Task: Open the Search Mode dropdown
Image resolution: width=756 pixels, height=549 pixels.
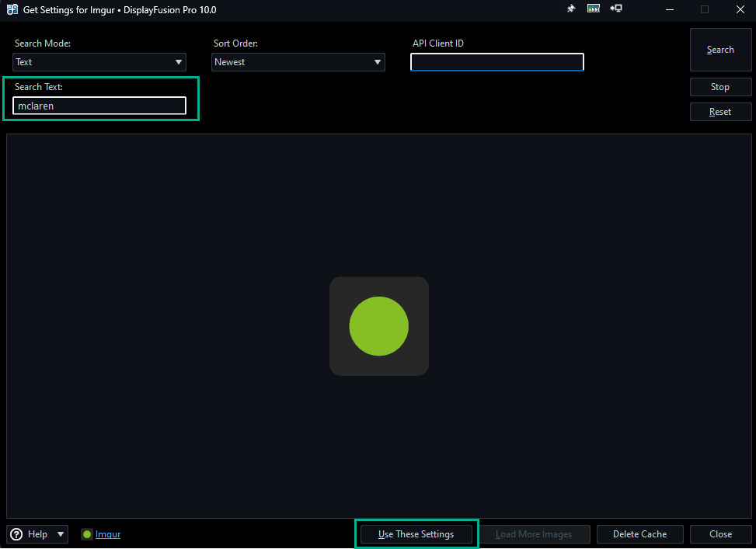Action: 99,62
